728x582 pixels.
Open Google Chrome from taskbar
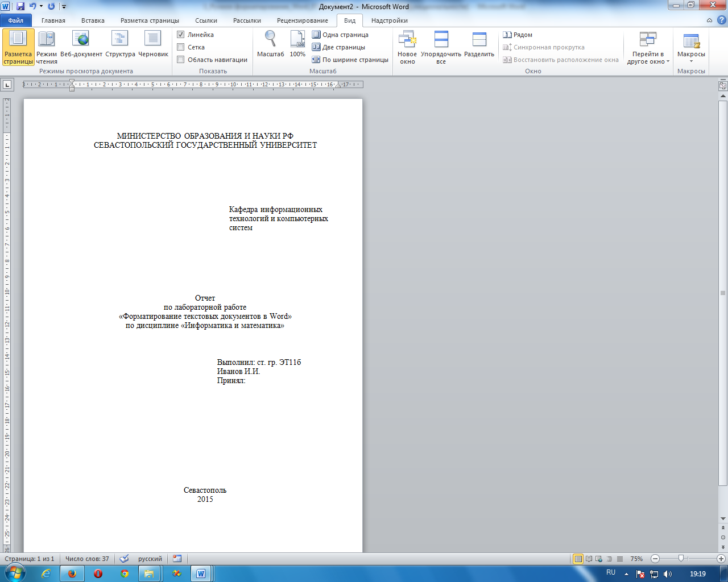pos(125,574)
